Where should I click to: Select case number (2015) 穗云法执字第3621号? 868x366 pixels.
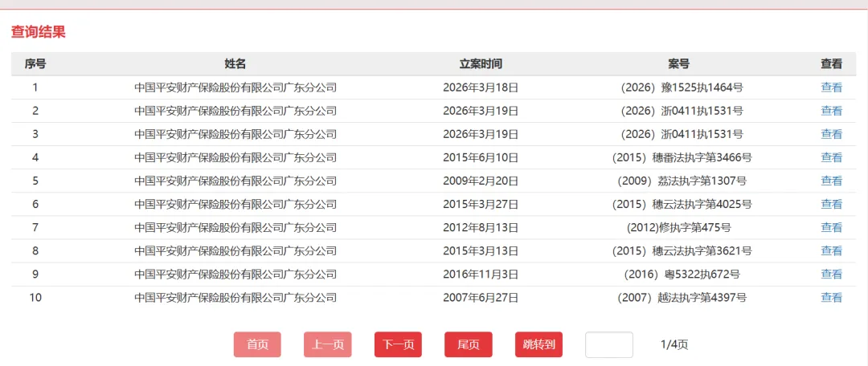[682, 251]
